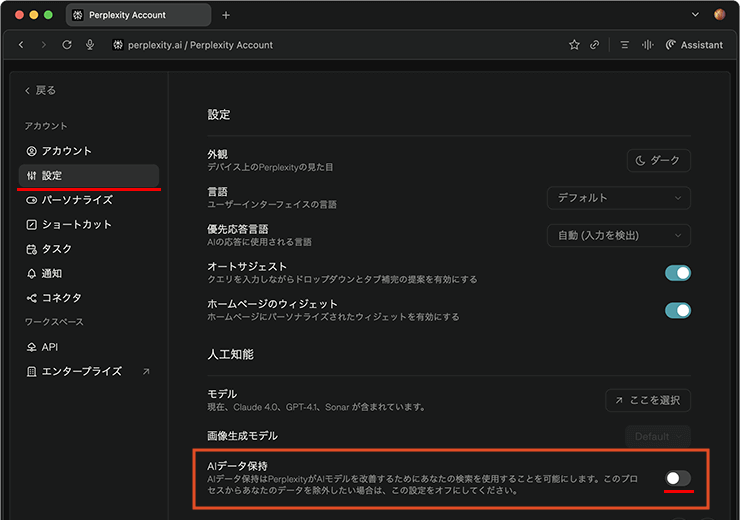Select the 設定 sidebar item
740x520 pixels.
point(89,176)
